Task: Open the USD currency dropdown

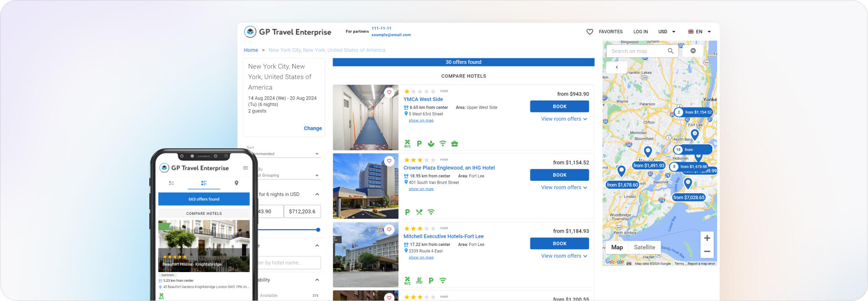Action: click(667, 32)
